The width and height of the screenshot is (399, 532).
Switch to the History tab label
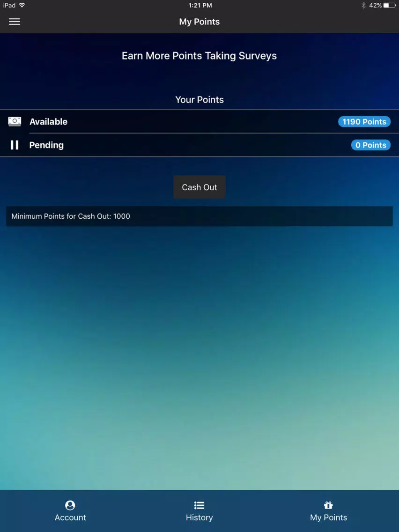(x=199, y=517)
